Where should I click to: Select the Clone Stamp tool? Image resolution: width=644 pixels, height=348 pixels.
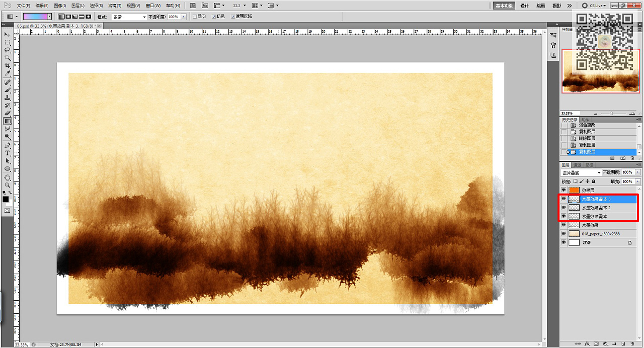coord(8,98)
